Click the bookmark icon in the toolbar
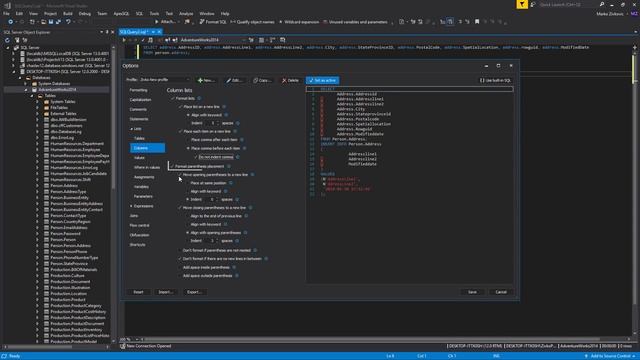The image size is (640, 360). [477, 22]
